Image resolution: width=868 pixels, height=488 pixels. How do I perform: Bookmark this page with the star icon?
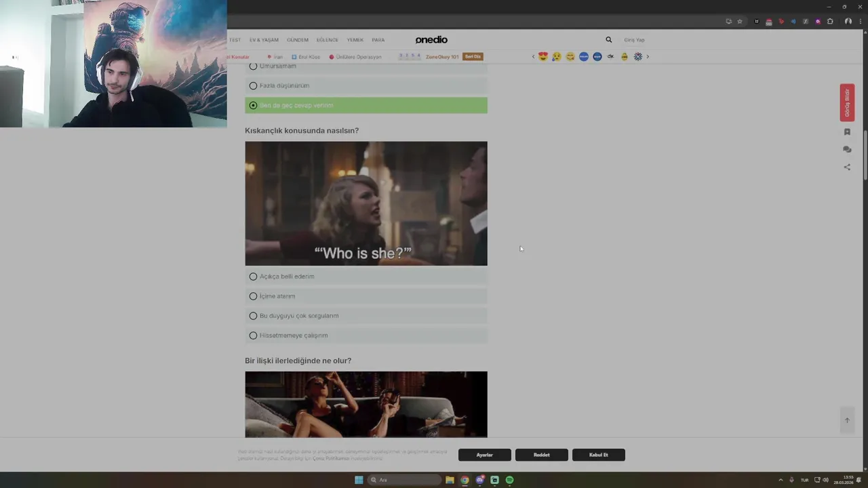coord(740,21)
